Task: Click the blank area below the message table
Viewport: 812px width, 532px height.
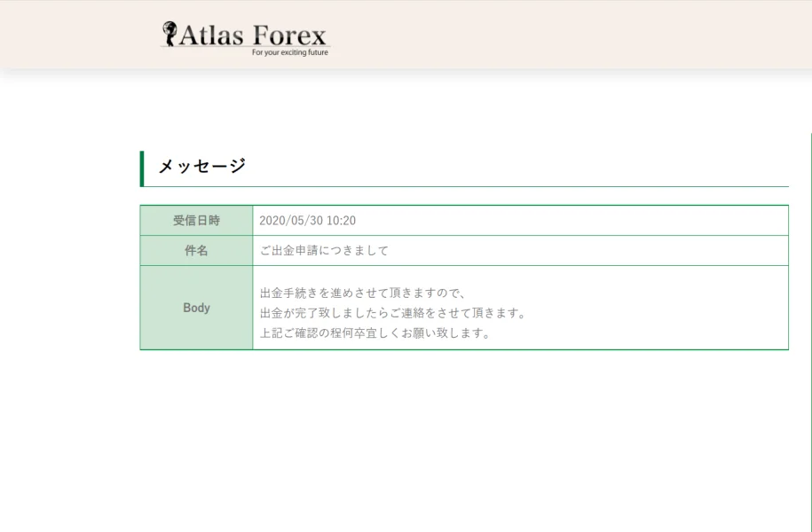Action: [x=461, y=434]
